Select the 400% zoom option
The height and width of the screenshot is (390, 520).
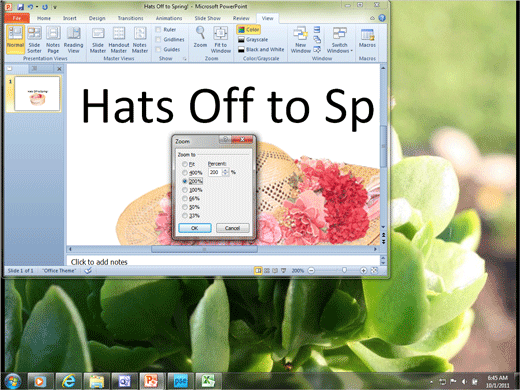click(x=185, y=173)
